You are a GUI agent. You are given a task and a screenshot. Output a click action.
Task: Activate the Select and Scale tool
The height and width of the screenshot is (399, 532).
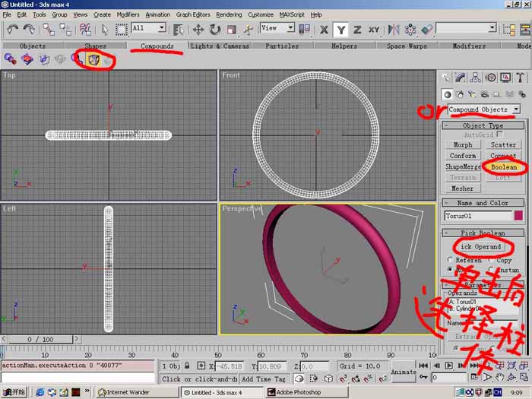coord(232,30)
